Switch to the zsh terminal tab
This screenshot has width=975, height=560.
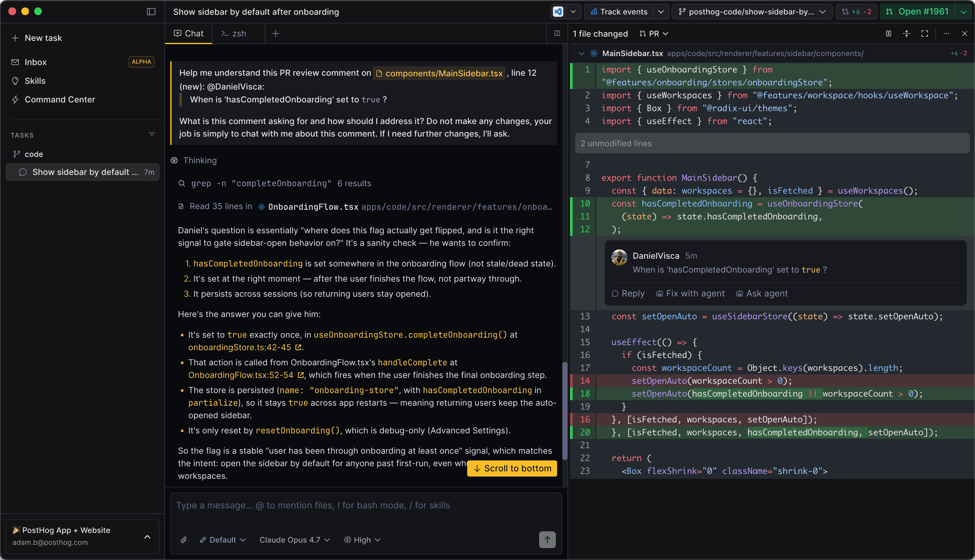tap(234, 34)
